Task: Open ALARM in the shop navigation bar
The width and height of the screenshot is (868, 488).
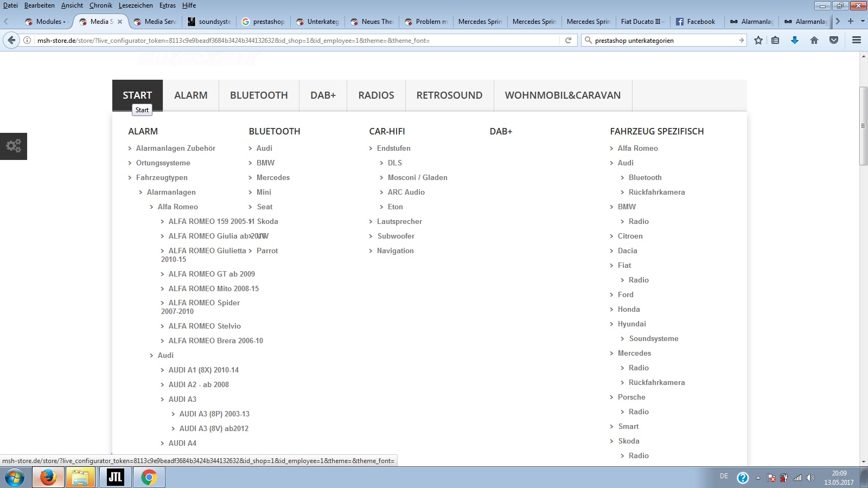Action: [191, 95]
